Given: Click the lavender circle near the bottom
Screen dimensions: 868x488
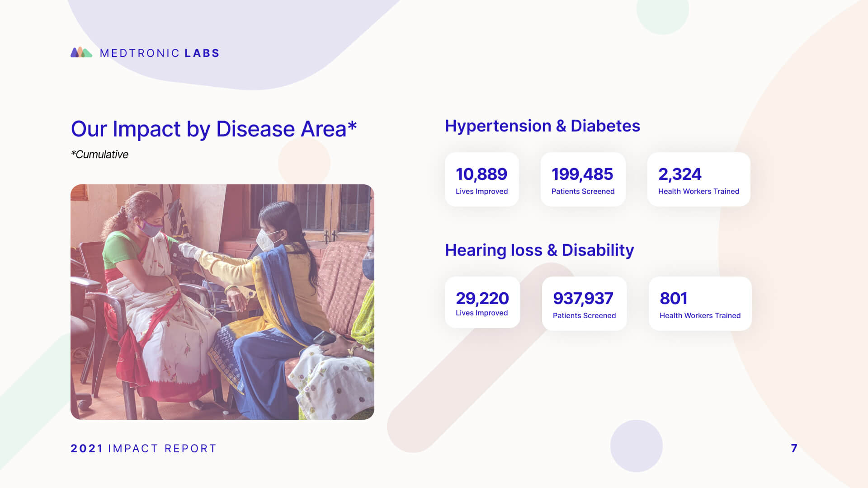Looking at the screenshot, I should coord(637,446).
